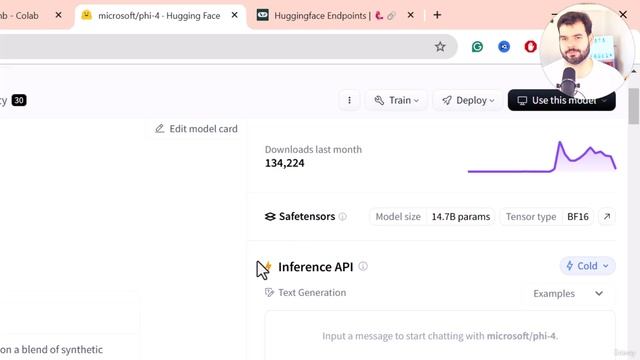The height and width of the screenshot is (360, 640).
Task: Click the Inference API heading
Action: pyautogui.click(x=316, y=267)
